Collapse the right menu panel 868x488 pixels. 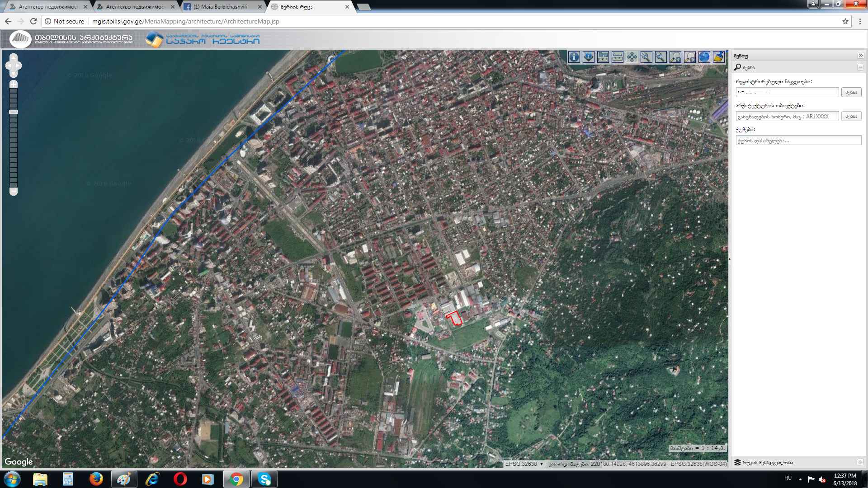pos(861,56)
